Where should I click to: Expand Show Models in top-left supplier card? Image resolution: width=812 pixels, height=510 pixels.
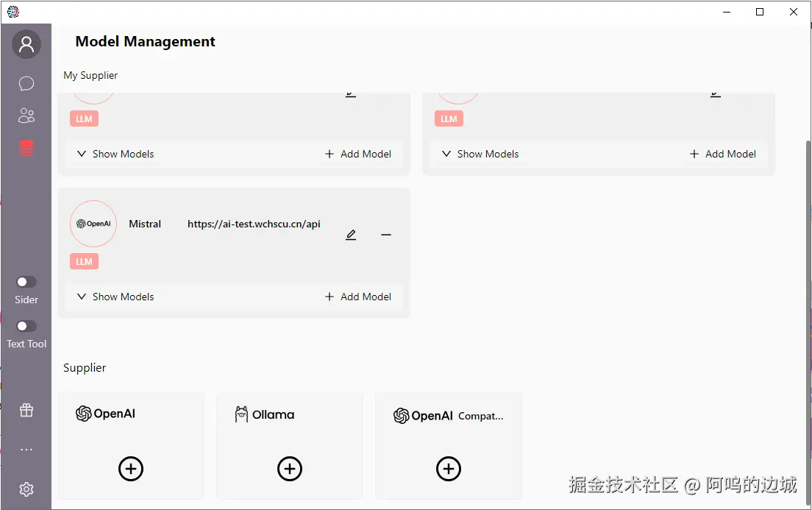(115, 154)
